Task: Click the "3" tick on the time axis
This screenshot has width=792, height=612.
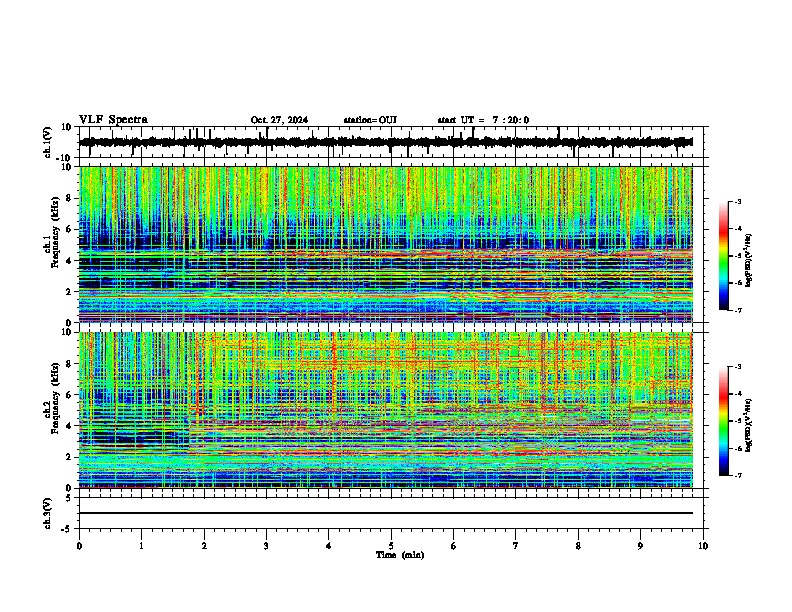Action: click(x=266, y=546)
